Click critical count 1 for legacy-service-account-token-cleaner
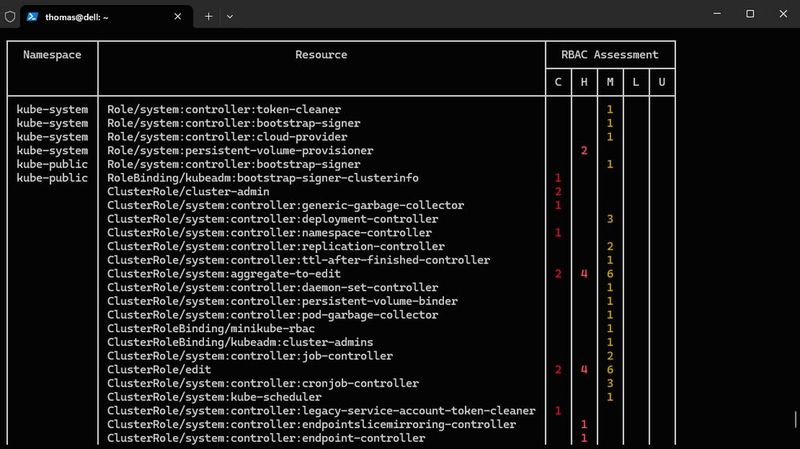Viewport: 800px width, 449px height. click(x=558, y=411)
